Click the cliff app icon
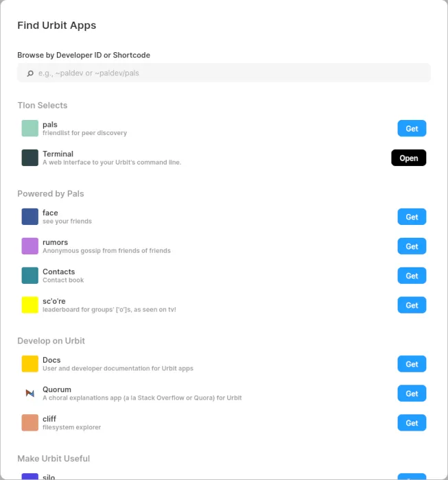The image size is (448, 480). (x=30, y=423)
